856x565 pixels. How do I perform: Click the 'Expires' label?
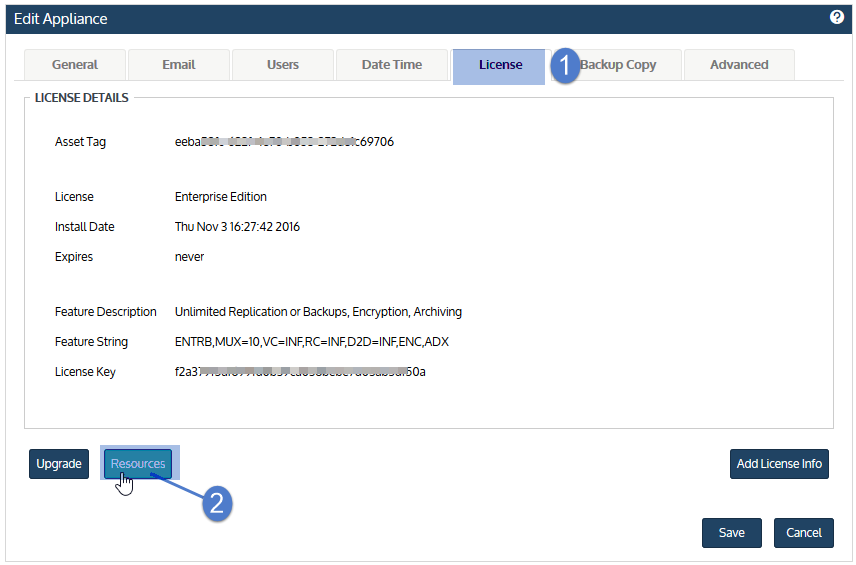74,257
